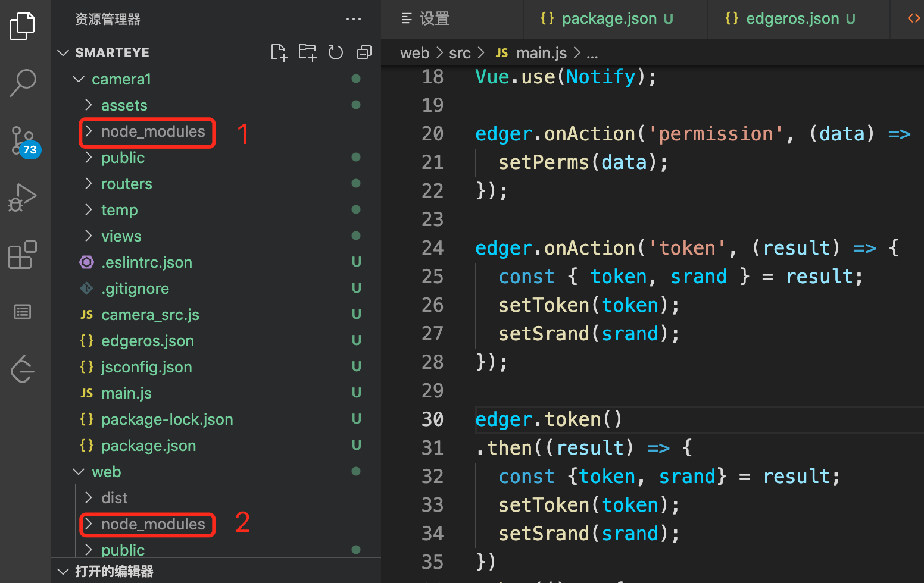Screen dimensions: 924x583
Task: Expand the assets folder
Action: (x=89, y=105)
